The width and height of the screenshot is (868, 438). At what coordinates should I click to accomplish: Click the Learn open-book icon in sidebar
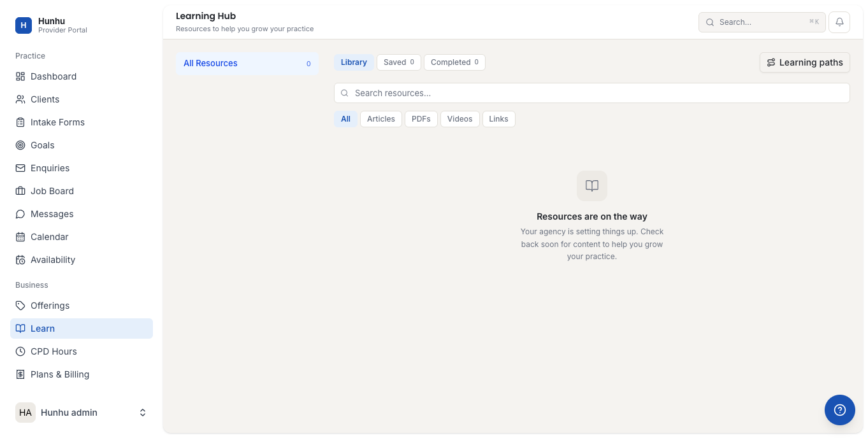pos(20,328)
